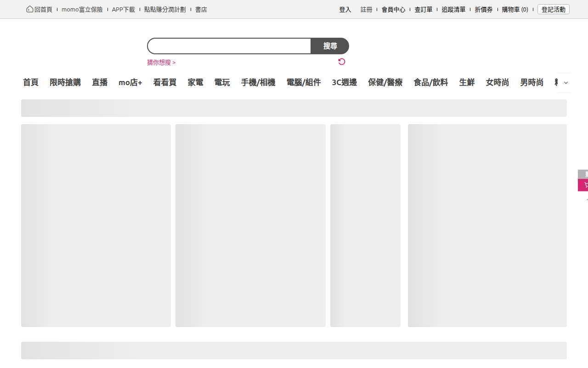Select the 男時尚 navigation tab
Screen dimensions: 588x368
532,82
